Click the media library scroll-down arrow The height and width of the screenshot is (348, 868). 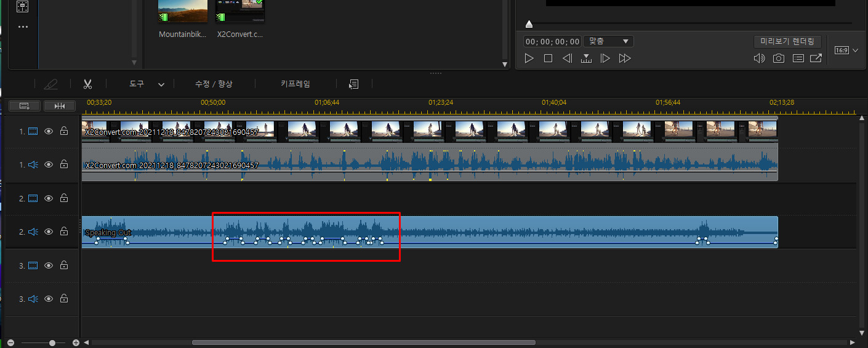click(x=505, y=64)
